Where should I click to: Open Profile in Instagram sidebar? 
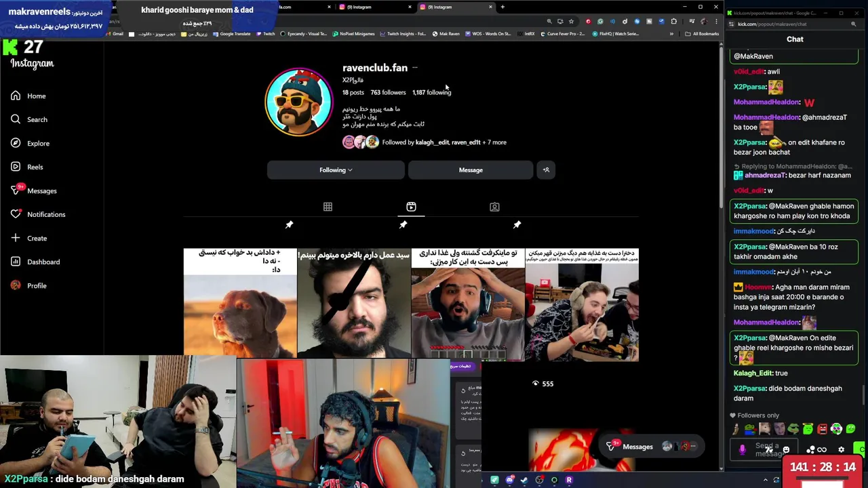click(28, 285)
